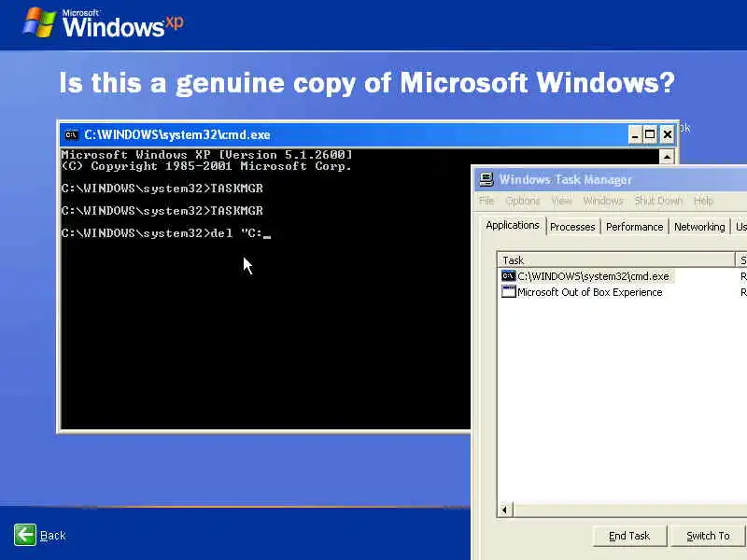Click the Windows Task Manager title icon
Image resolution: width=747 pixels, height=560 pixels.
[x=486, y=179]
